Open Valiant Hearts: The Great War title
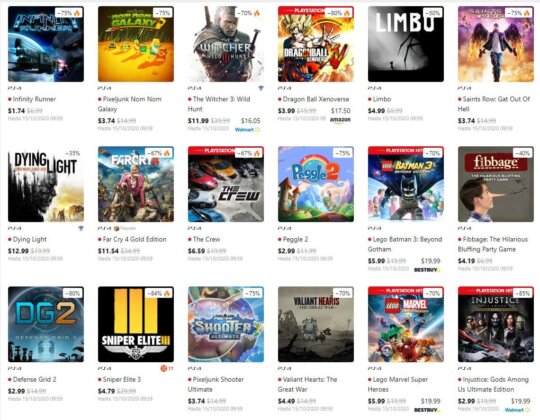Viewport: 540px width, 420px height. coord(308,384)
